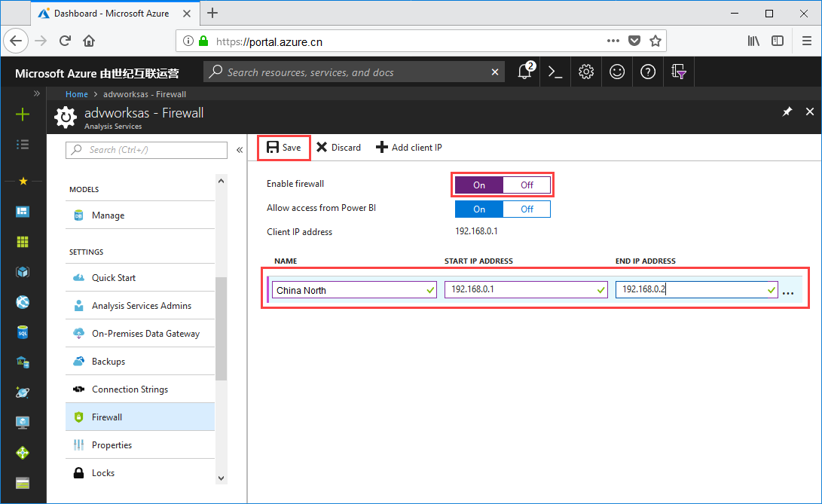
Task: Click the China North name field
Action: (x=354, y=290)
